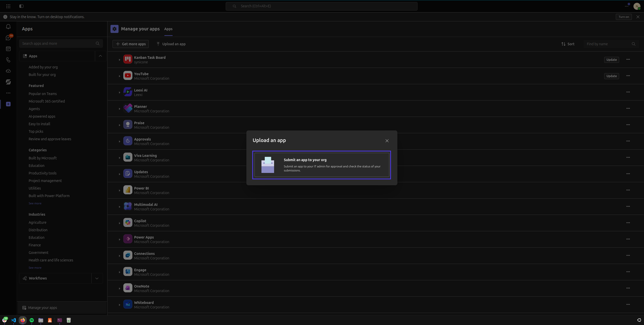Click the Approvals app icon
Image resolution: width=644 pixels, height=325 pixels.
click(x=128, y=141)
